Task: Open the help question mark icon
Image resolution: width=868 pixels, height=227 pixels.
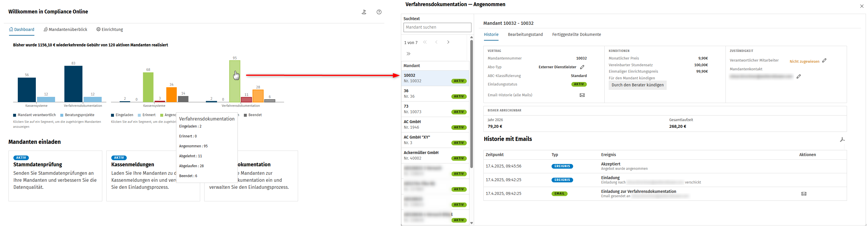Action: [x=379, y=12]
